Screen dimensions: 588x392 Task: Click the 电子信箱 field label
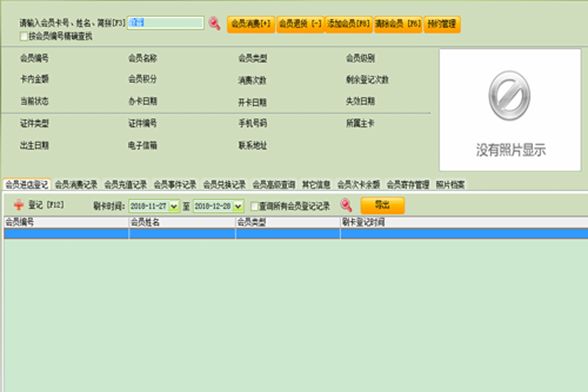pos(143,146)
